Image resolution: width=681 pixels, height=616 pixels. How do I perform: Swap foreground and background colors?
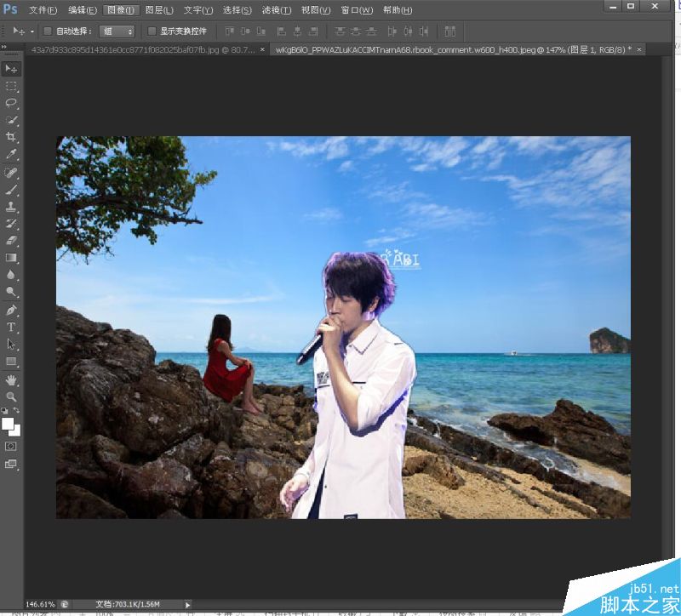(x=17, y=412)
